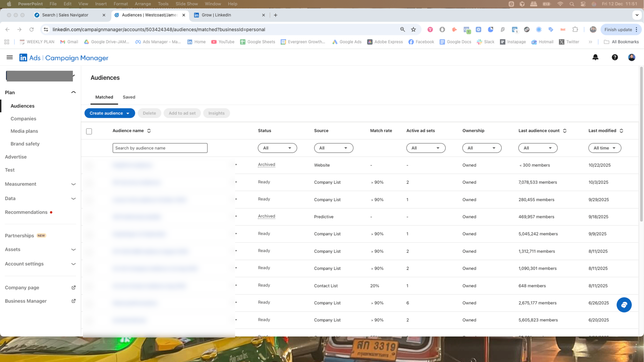Viewport: 644px width, 362px height.
Task: Click the Create audience button
Action: pyautogui.click(x=110, y=113)
